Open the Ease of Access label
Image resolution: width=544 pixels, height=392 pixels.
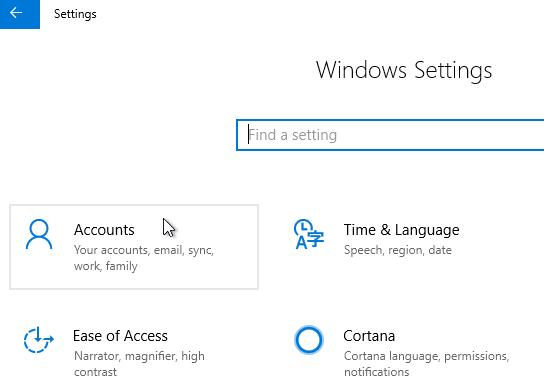(120, 336)
